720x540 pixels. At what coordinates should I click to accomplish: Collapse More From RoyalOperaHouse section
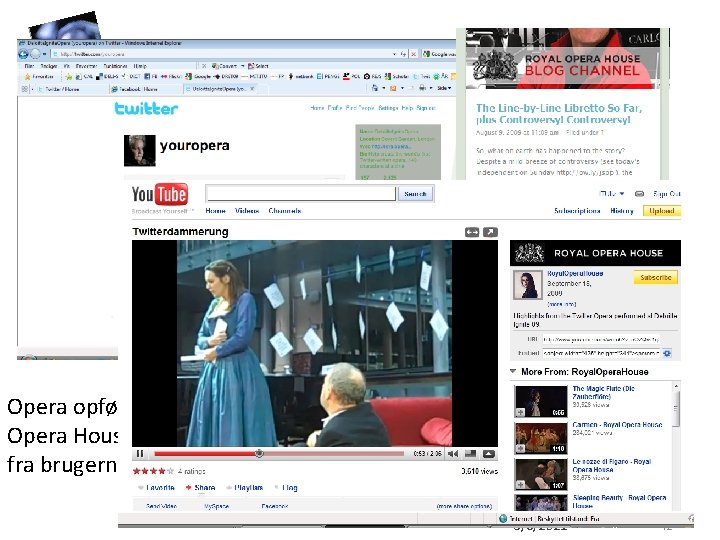(513, 371)
